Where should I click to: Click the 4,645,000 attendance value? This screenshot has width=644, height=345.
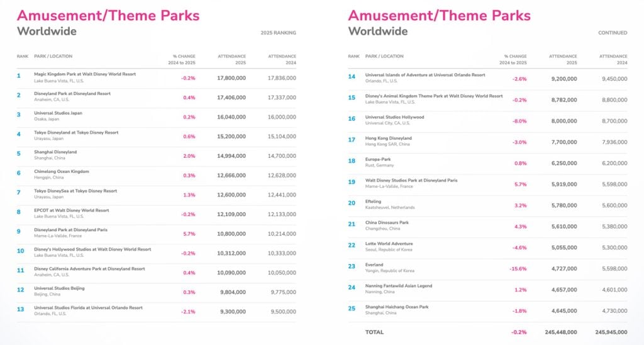point(564,311)
